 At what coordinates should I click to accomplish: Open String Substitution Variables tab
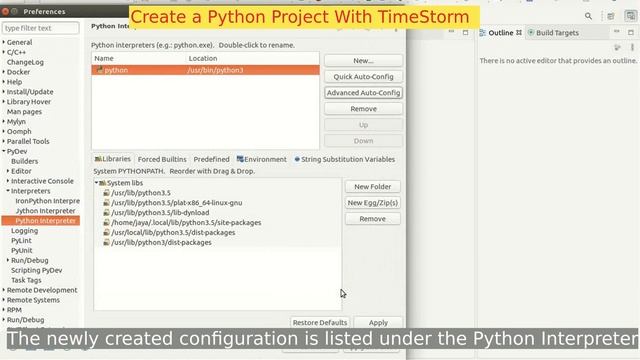(344, 159)
